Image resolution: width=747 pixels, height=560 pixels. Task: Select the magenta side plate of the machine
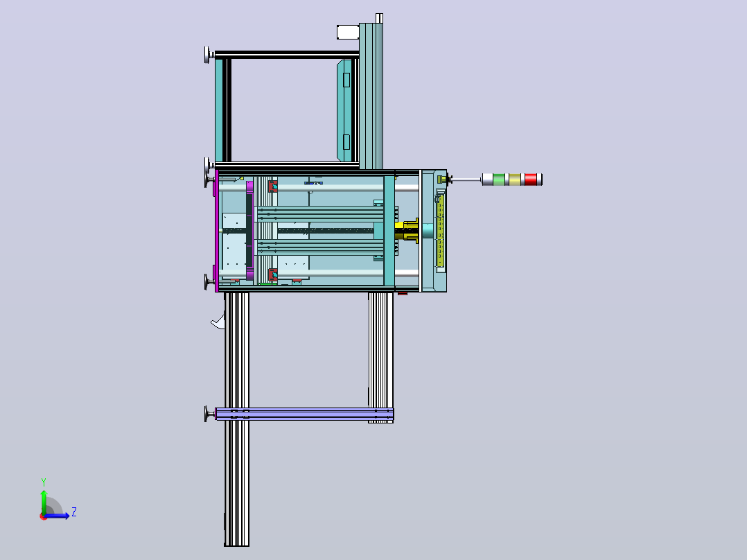(x=217, y=231)
